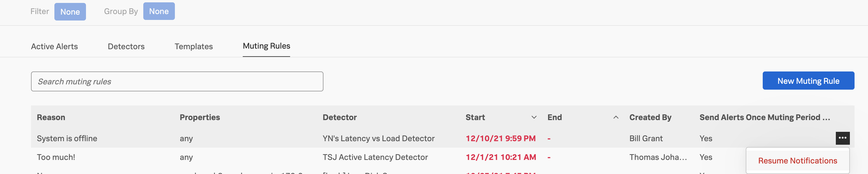This screenshot has height=174, width=868.
Task: Focus the Search muting rules field
Action: [177, 82]
